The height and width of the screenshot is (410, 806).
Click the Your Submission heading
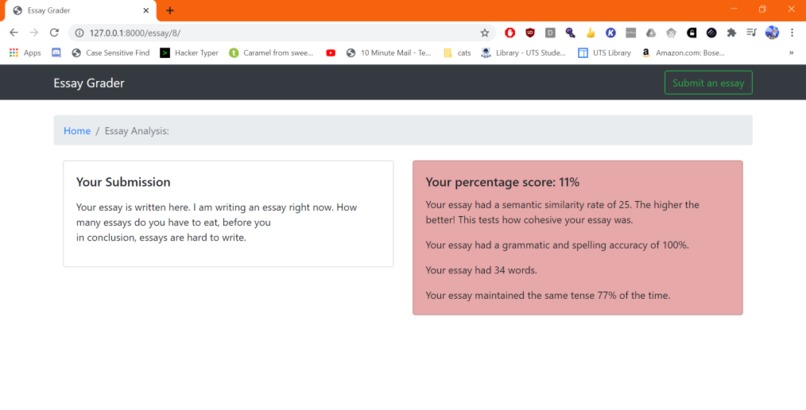pyautogui.click(x=123, y=182)
